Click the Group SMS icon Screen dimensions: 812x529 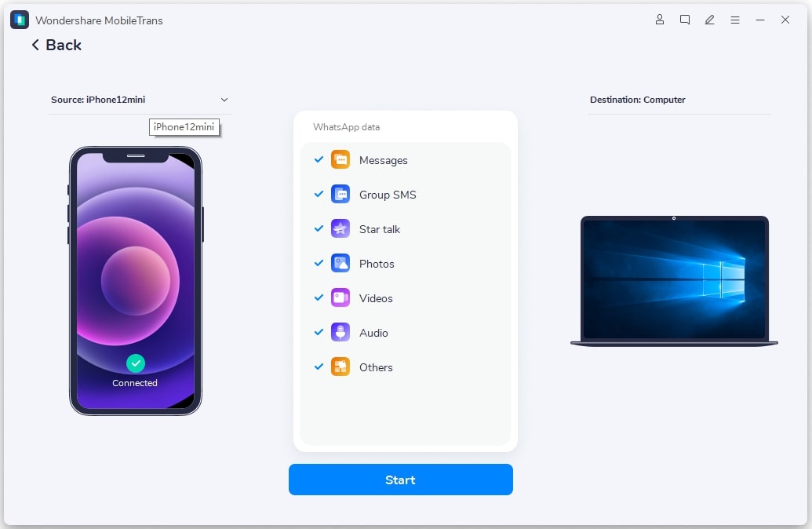[340, 194]
